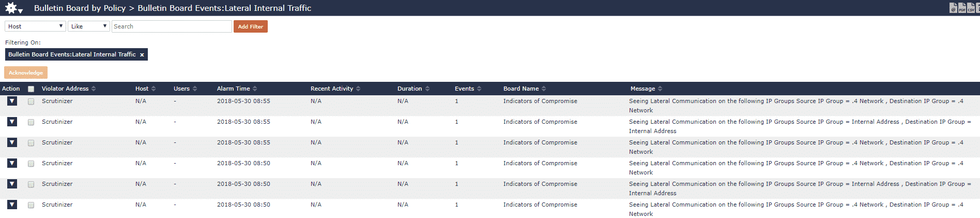The width and height of the screenshot is (980, 218).
Task: Open action menu for 08:55 Internal Address row
Action: 12,122
